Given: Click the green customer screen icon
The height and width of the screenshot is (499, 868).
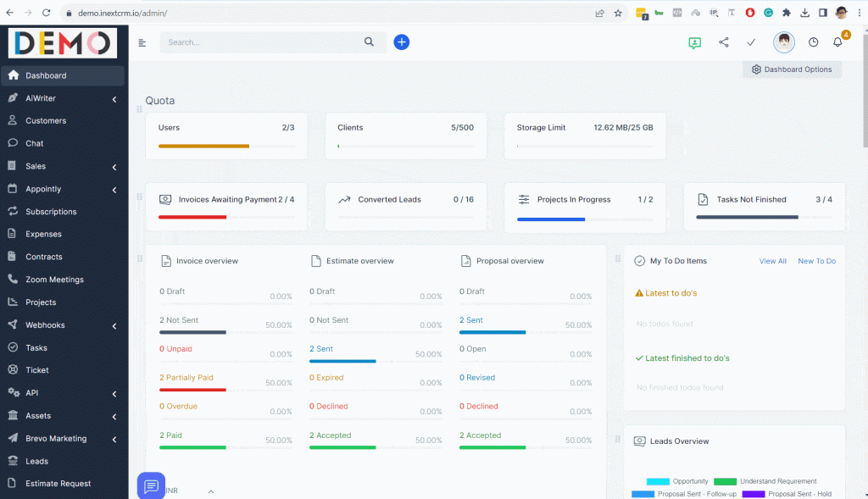Looking at the screenshot, I should coord(695,42).
